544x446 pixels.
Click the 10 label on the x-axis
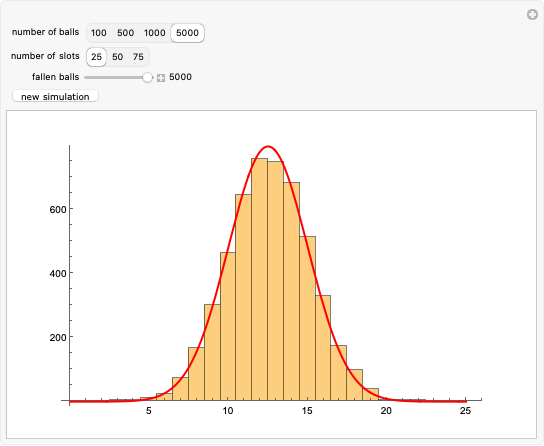[228, 411]
